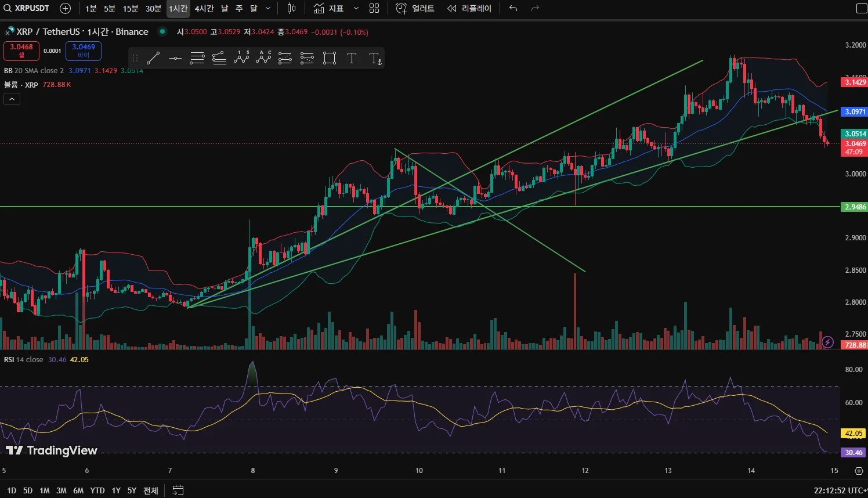The image size is (868, 498).
Task: Switch to the 15분 timeframe
Action: pos(131,8)
